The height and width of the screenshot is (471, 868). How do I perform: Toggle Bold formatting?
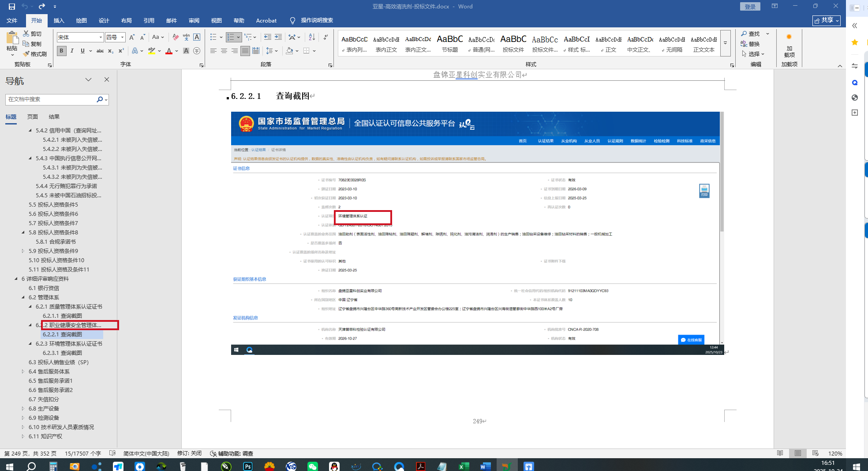(x=61, y=51)
